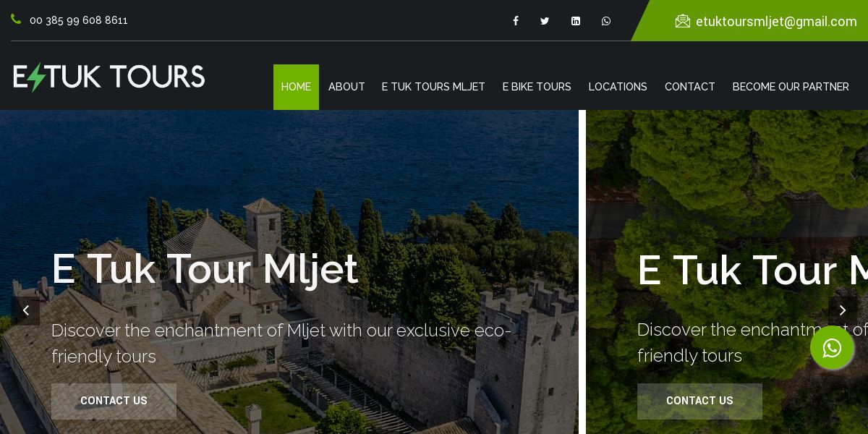Open E Tuk Tours Mljet menu
Viewport: 868px width, 434px height.
point(433,87)
